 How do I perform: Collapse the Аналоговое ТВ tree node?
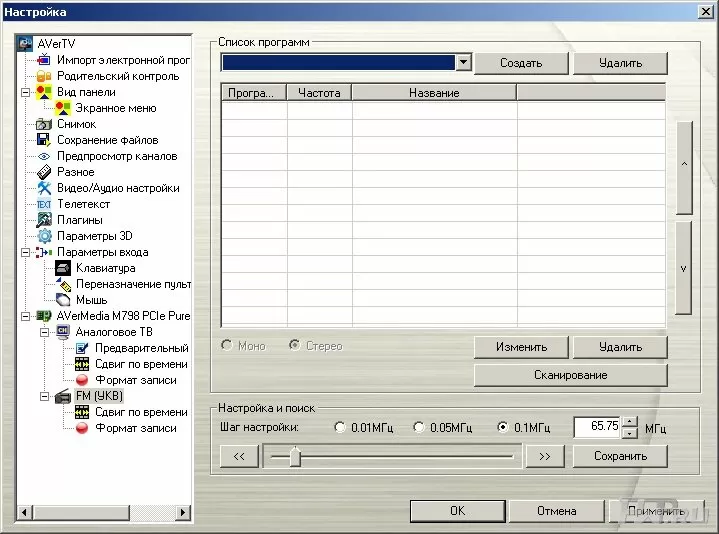pos(44,332)
